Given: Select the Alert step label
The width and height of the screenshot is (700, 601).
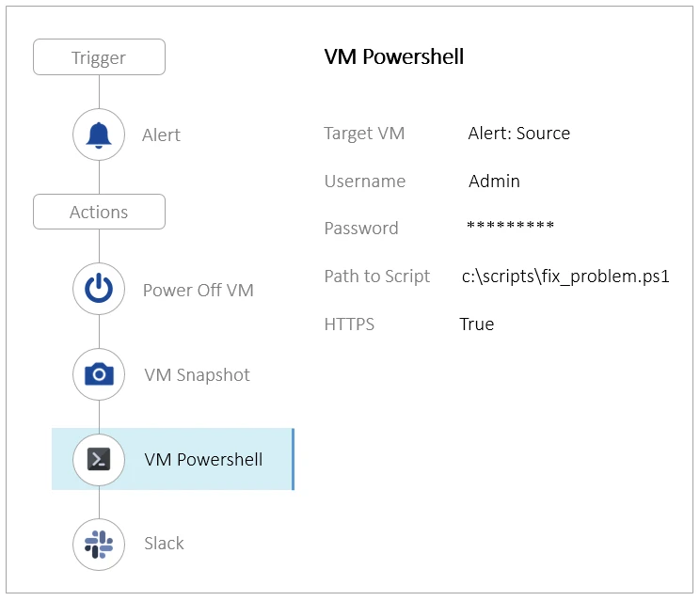Looking at the screenshot, I should (x=161, y=135).
